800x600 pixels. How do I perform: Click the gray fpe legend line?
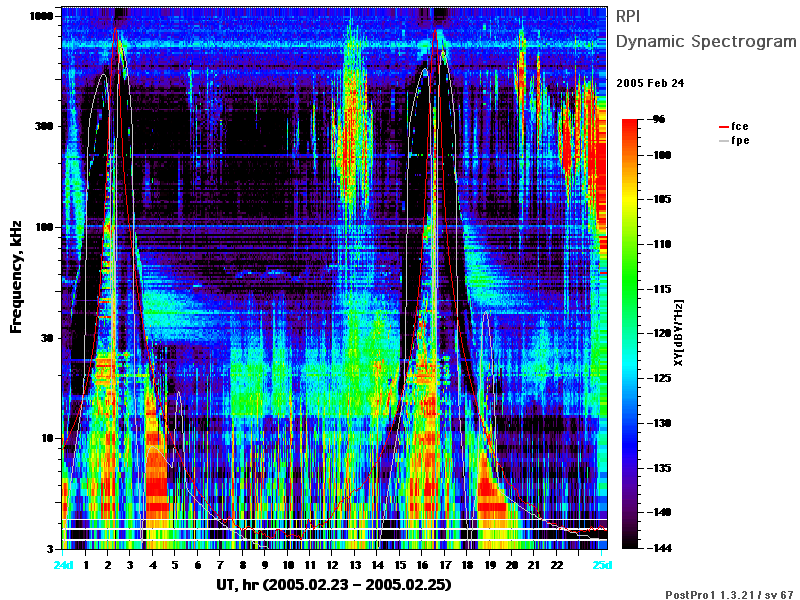tap(723, 141)
